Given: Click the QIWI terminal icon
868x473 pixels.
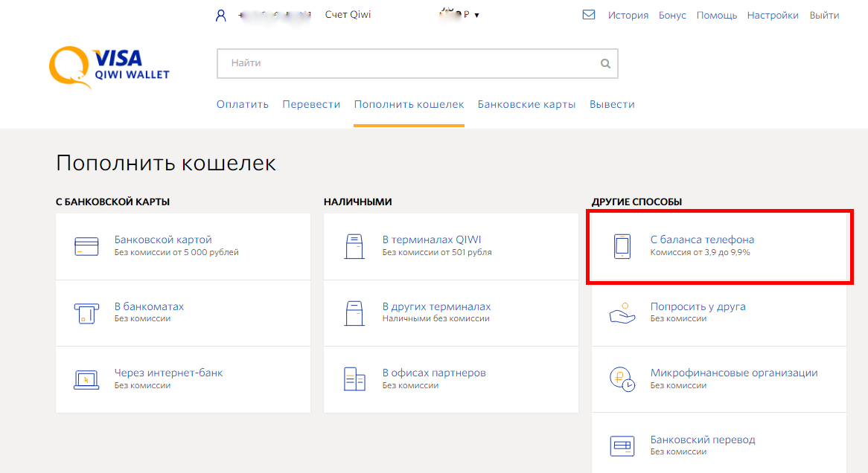Looking at the screenshot, I should [354, 246].
